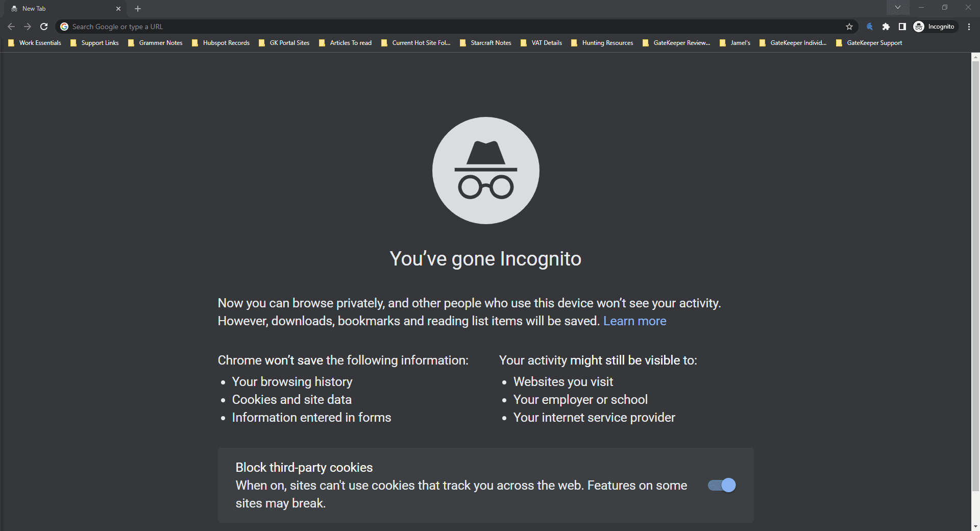Open the GateKeeper Support bookmarks folder

click(869, 43)
